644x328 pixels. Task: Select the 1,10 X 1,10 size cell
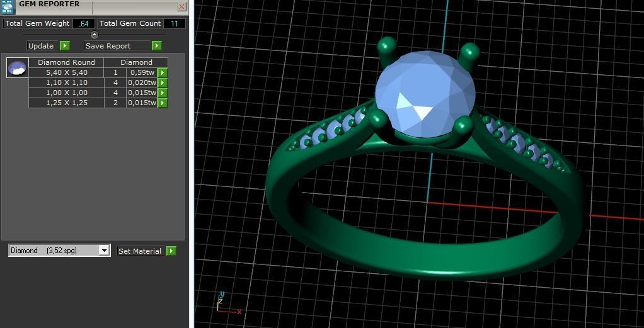tap(67, 83)
